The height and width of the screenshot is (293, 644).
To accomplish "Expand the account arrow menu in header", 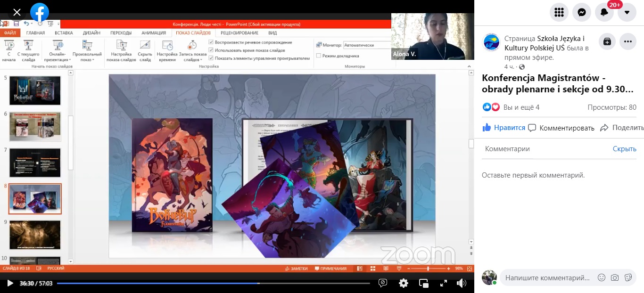I will pyautogui.click(x=627, y=12).
